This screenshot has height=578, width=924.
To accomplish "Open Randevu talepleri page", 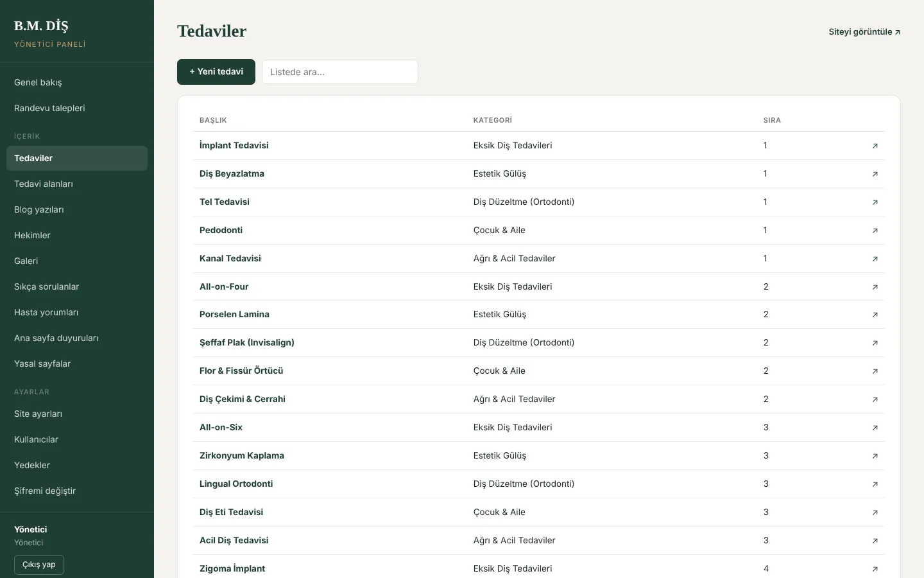I will [77, 108].
